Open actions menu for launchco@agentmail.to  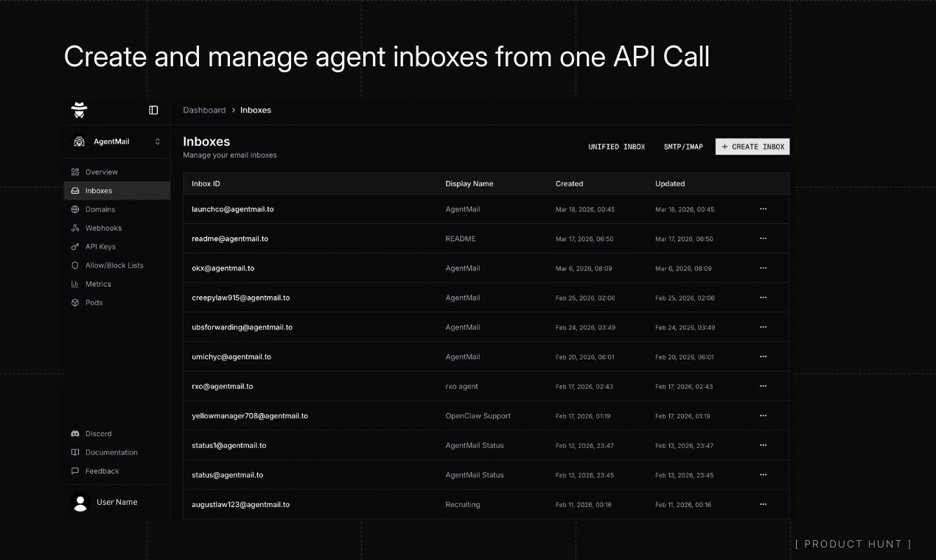click(763, 209)
